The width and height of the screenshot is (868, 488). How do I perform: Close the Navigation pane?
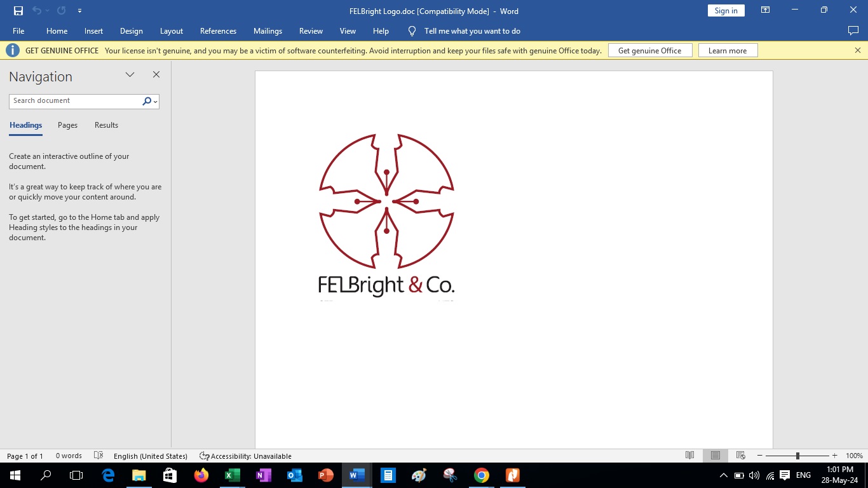click(x=156, y=74)
